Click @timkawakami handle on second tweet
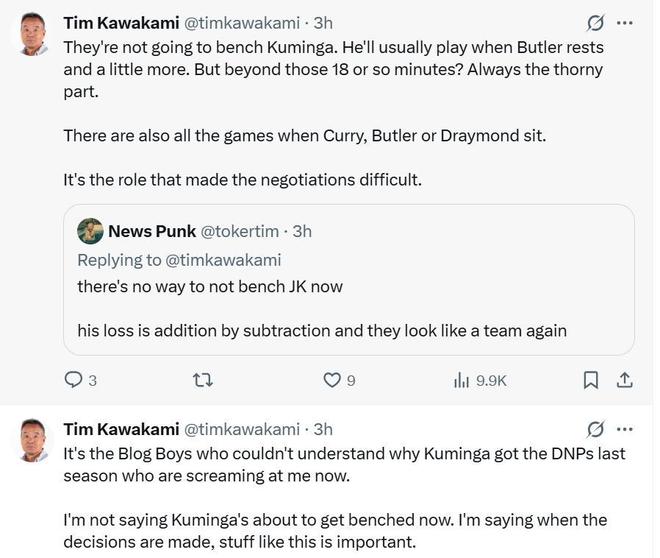 coord(242,429)
